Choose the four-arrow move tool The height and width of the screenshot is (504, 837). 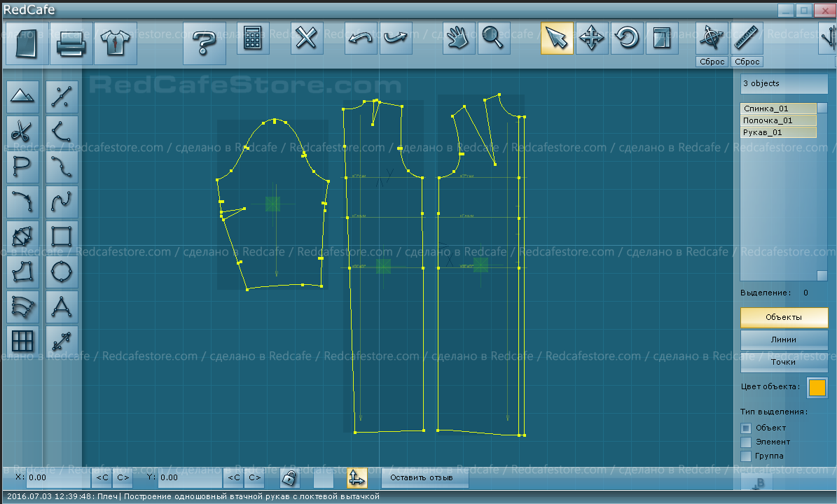tap(591, 38)
